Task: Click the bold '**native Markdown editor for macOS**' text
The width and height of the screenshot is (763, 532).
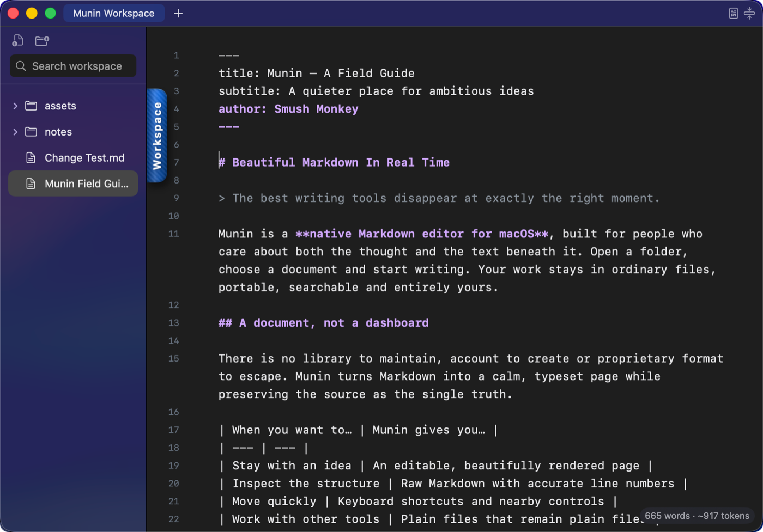Action: tap(422, 234)
